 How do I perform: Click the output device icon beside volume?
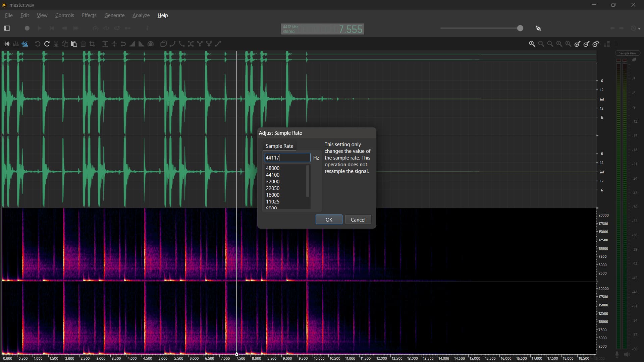click(x=539, y=28)
